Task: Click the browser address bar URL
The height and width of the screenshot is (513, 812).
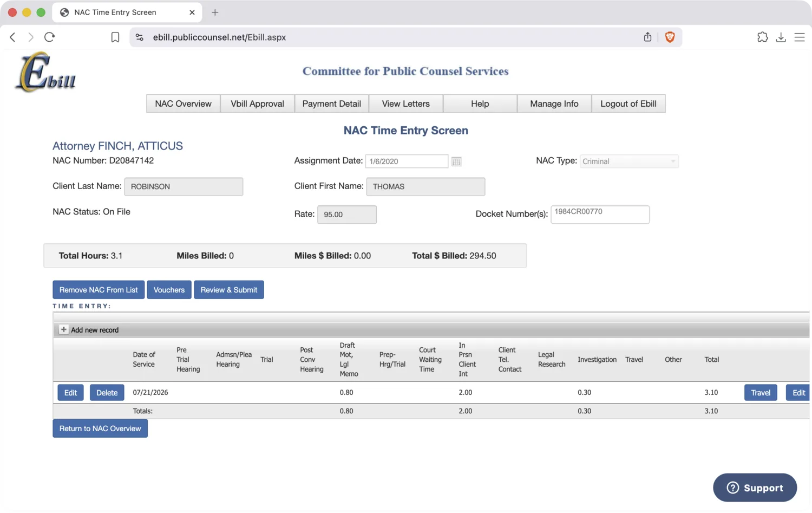Action: pyautogui.click(x=219, y=37)
